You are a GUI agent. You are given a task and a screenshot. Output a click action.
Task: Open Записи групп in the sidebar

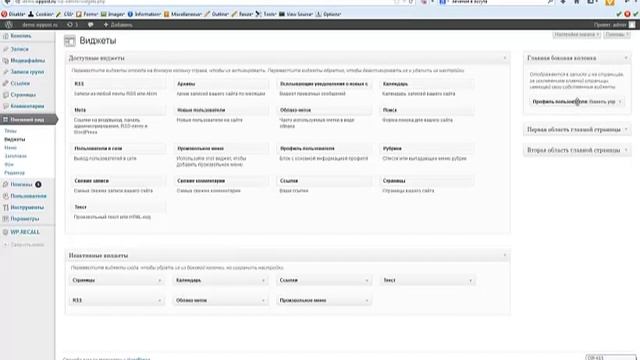[x=27, y=72]
